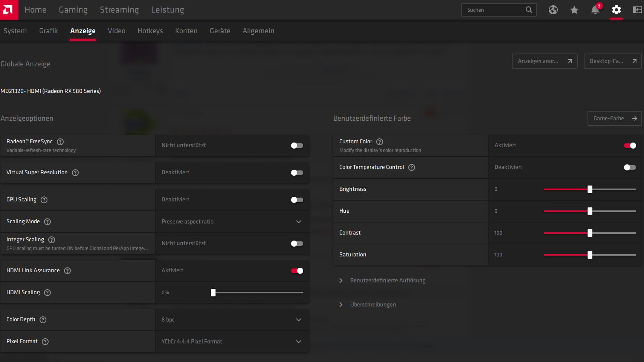Switch to Video settings tab

pyautogui.click(x=116, y=31)
